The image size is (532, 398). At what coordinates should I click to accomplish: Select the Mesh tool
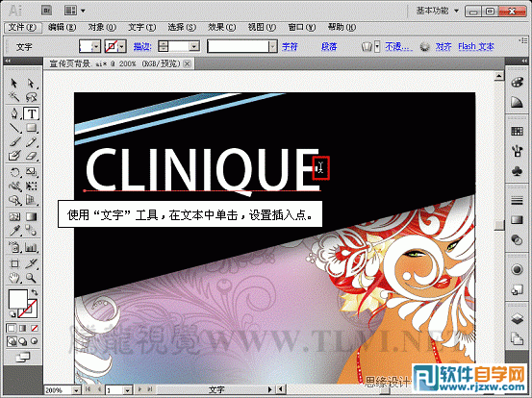pos(13,216)
